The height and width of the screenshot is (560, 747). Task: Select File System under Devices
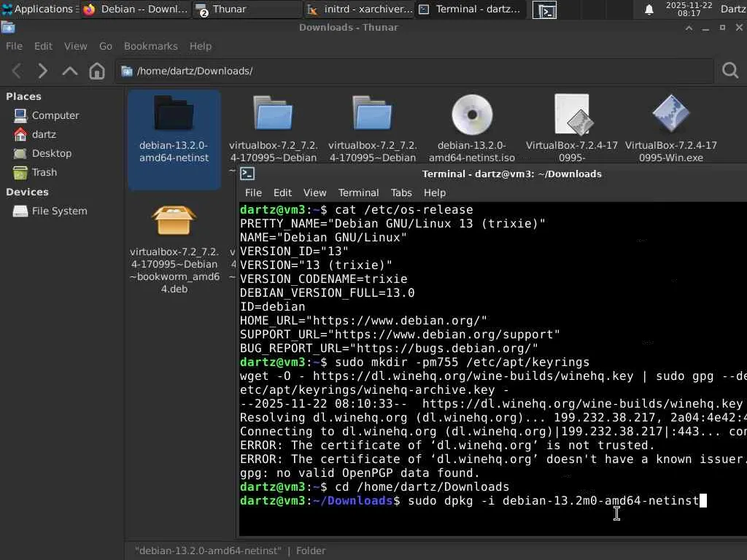point(58,211)
